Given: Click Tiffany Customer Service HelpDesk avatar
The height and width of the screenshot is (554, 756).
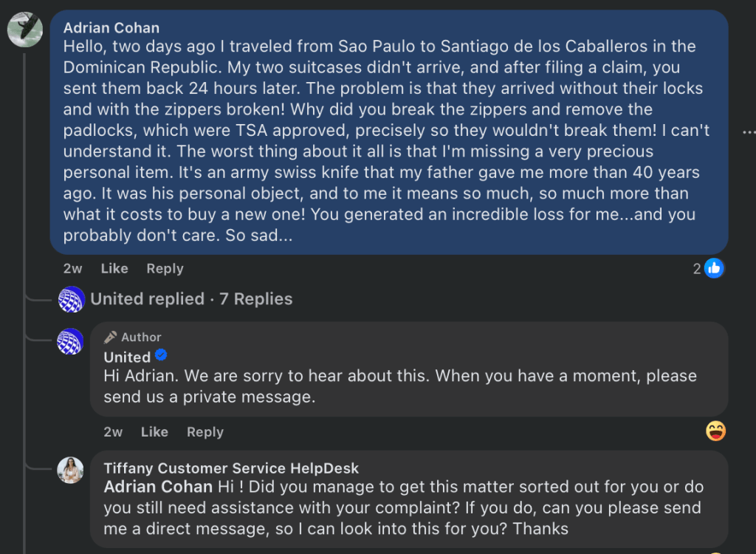Looking at the screenshot, I should [x=71, y=470].
